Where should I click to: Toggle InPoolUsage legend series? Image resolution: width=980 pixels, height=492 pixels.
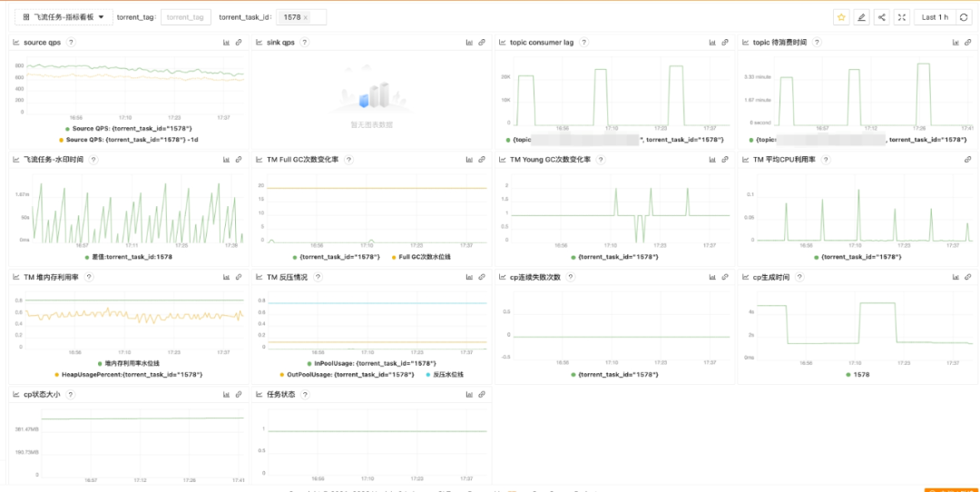pos(372,363)
